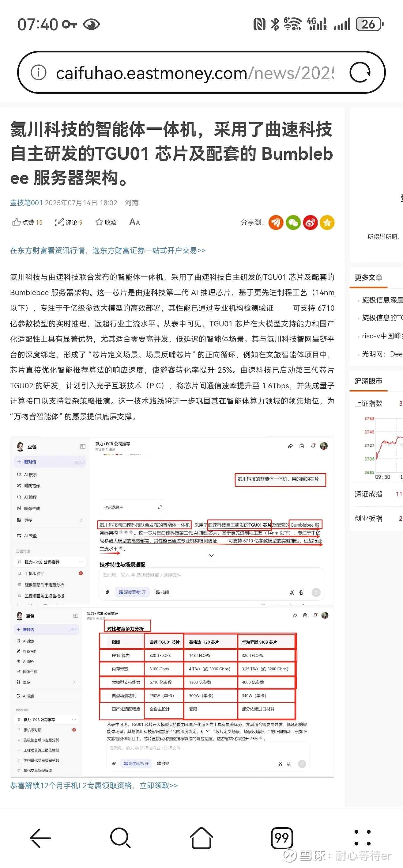The image size is (403, 868).
Task: Open the 手机L2 claim link
Action: pos(94,786)
